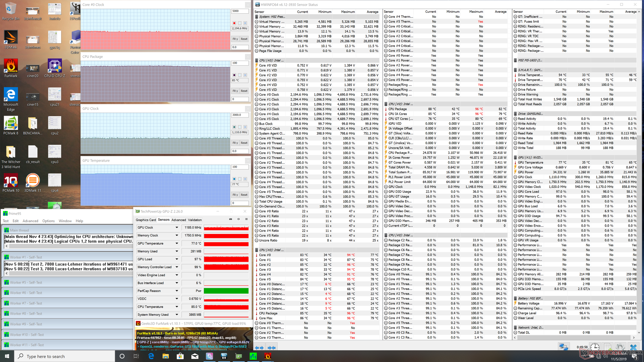644x362 pixels.
Task: Click GPU-Z refresh icon
Action: click(238, 219)
